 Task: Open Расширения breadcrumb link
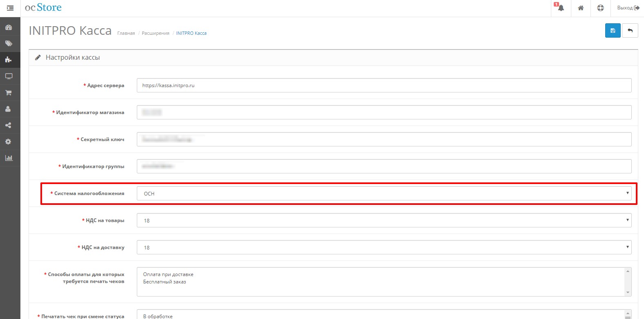click(x=156, y=33)
